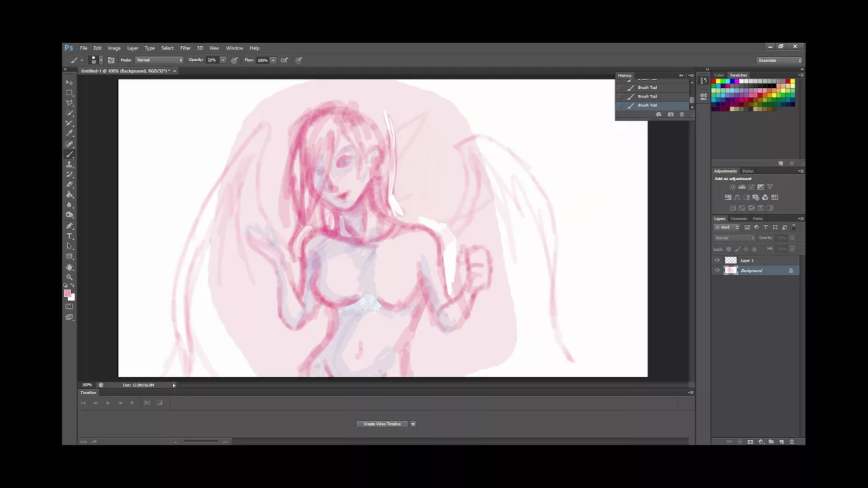Select the Clone Stamp tool
The image size is (868, 488).
tap(69, 164)
